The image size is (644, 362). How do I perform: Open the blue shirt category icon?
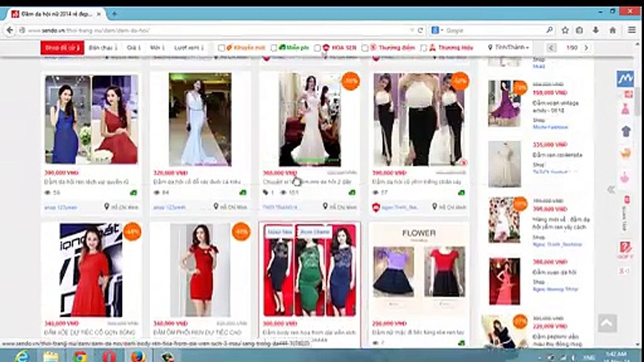click(x=625, y=131)
